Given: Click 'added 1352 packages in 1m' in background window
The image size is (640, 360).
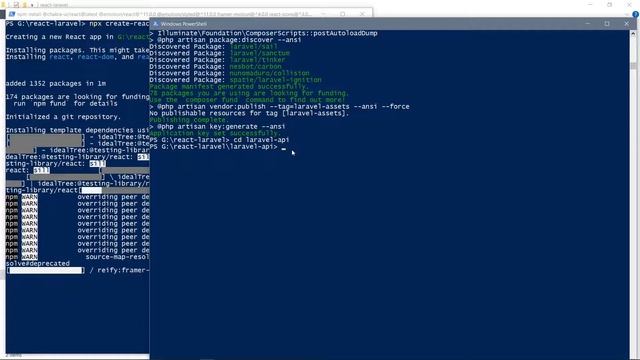Looking at the screenshot, I should 56,84.
